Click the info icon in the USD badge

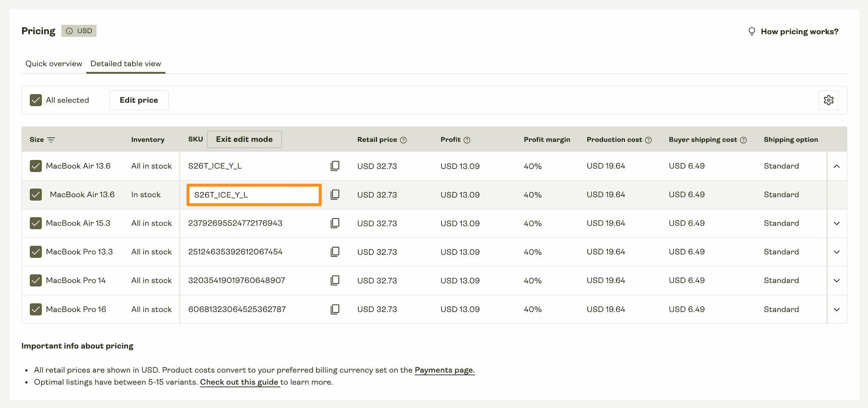[x=69, y=31]
